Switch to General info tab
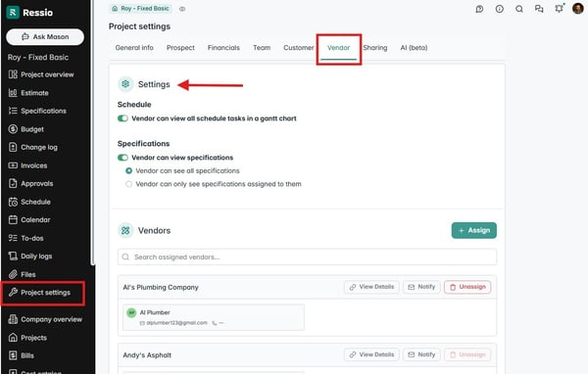The width and height of the screenshot is (588, 374). click(x=134, y=48)
